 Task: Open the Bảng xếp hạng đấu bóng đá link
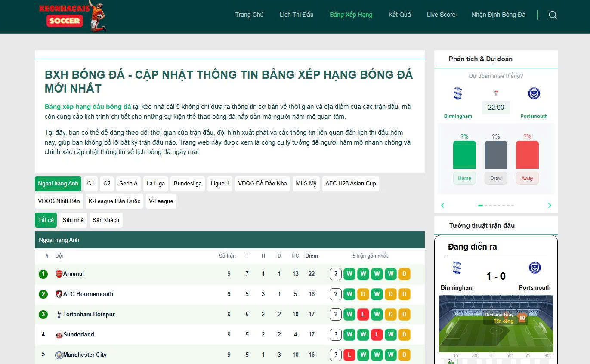pyautogui.click(x=88, y=107)
